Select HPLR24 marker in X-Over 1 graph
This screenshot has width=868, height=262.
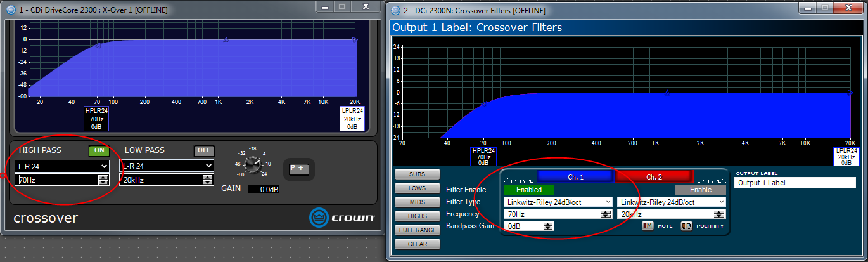[96, 118]
